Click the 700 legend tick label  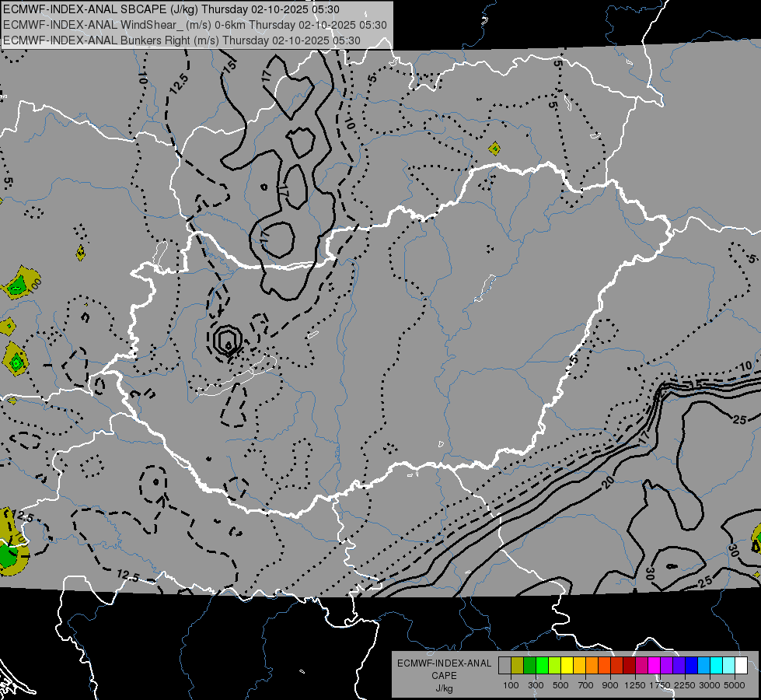coord(585,685)
